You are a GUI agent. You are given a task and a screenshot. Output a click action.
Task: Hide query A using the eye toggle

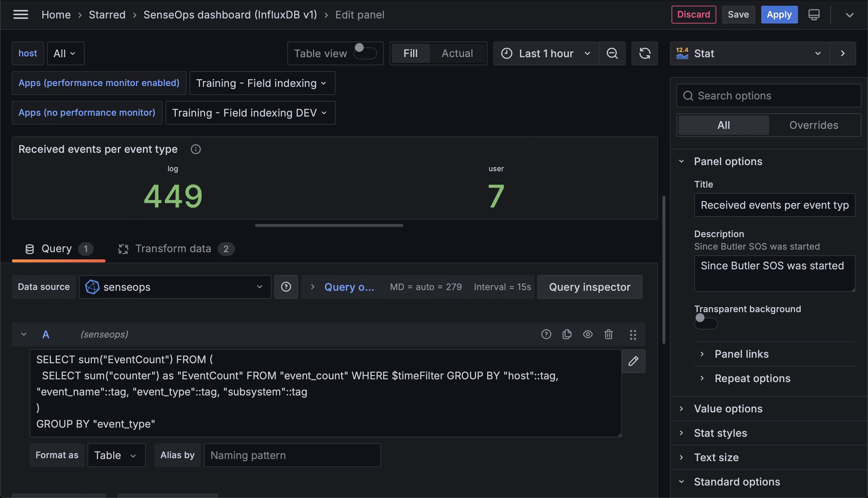tap(588, 334)
